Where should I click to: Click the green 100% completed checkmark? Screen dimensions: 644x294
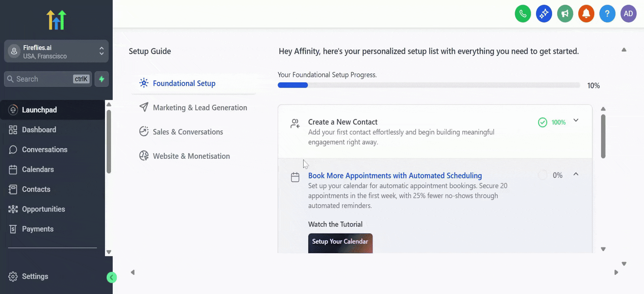tap(542, 122)
